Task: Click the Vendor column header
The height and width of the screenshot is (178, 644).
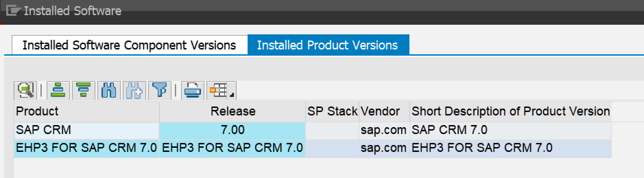Action: [384, 111]
